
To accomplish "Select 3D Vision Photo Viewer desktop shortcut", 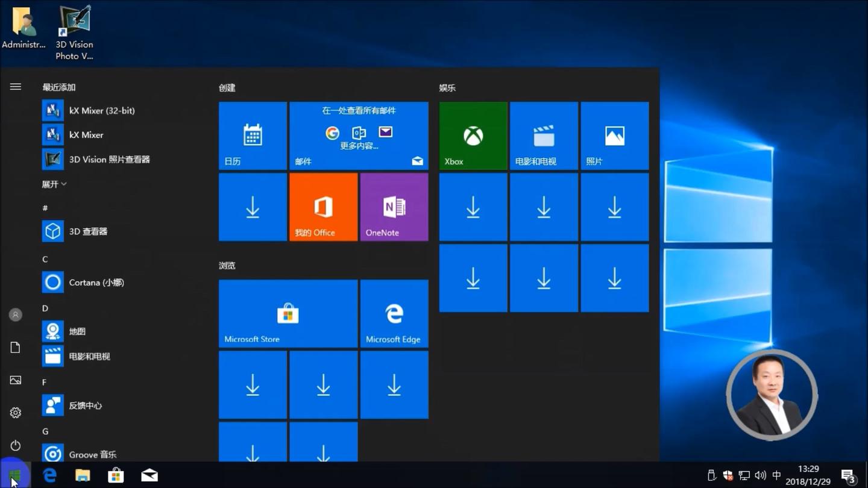I will [x=75, y=33].
